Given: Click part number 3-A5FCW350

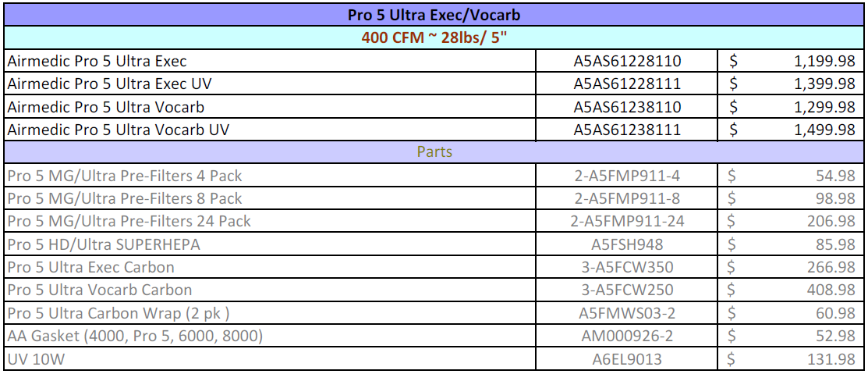Looking at the screenshot, I should [x=627, y=267].
